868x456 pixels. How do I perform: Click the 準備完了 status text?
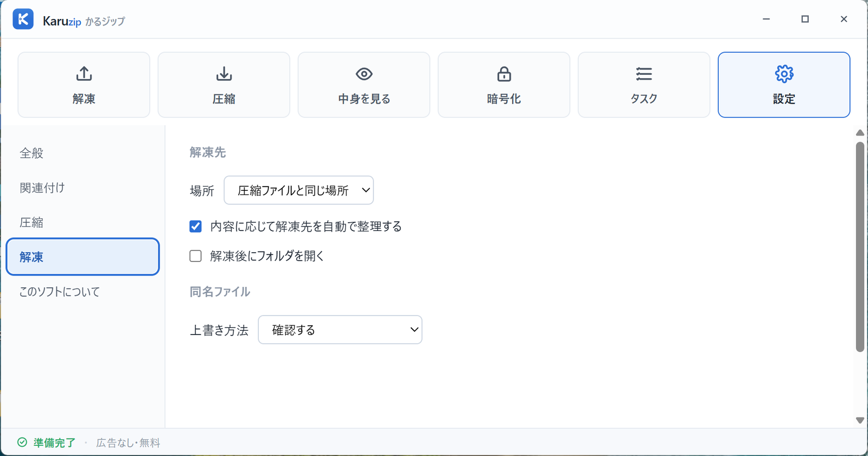coord(54,443)
